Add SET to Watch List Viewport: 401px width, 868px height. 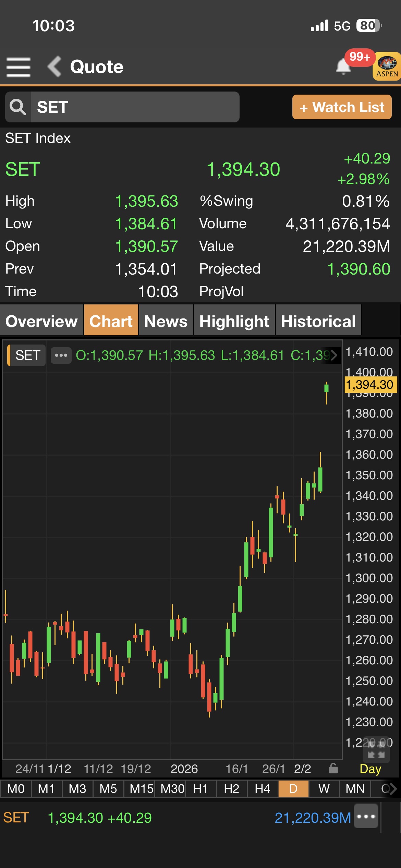tap(342, 107)
